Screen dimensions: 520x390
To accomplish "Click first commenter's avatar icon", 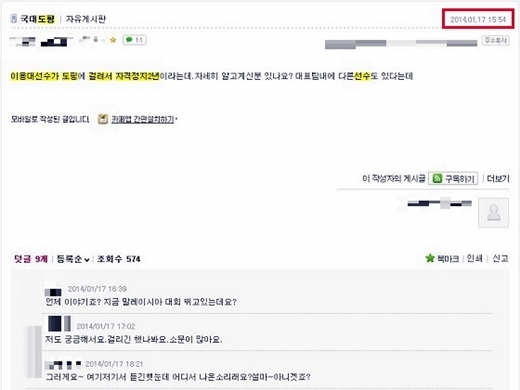I will click(x=53, y=292).
